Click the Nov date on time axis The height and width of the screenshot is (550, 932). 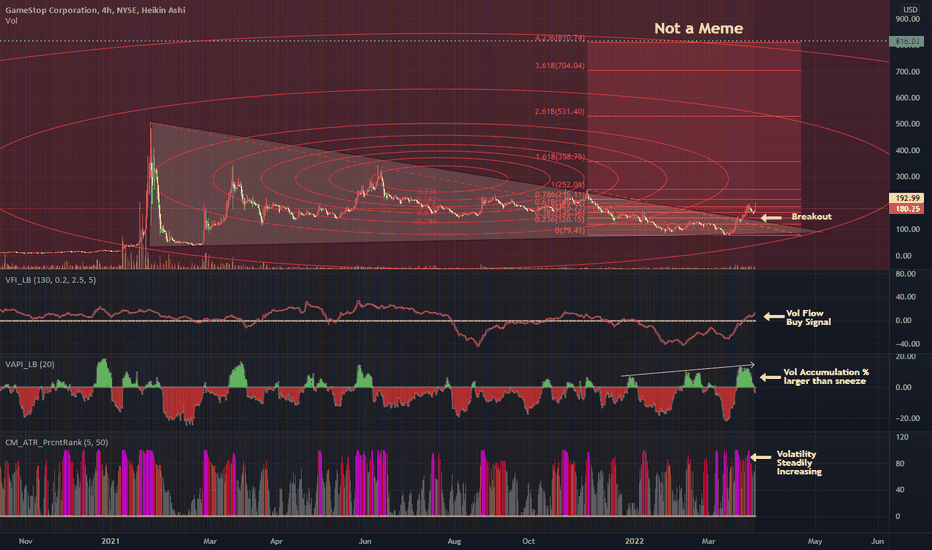[26, 541]
